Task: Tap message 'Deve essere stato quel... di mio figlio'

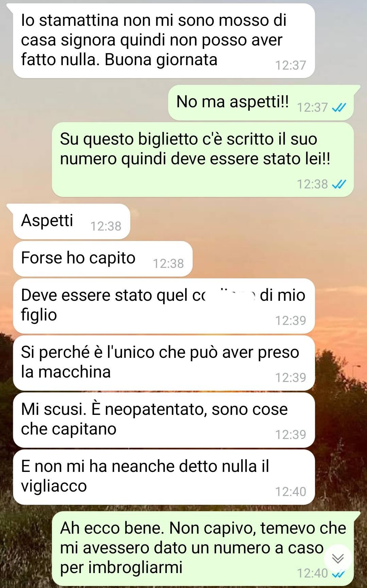Action: (x=164, y=306)
